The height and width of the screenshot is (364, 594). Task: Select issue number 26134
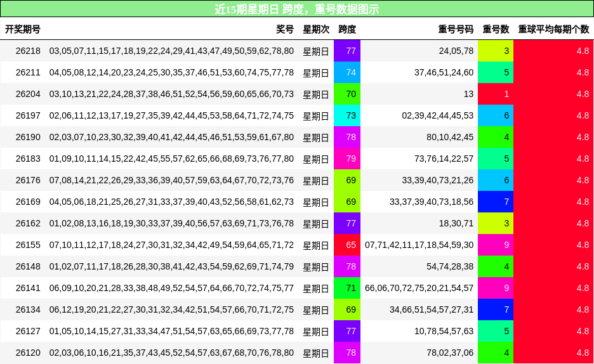(28, 310)
